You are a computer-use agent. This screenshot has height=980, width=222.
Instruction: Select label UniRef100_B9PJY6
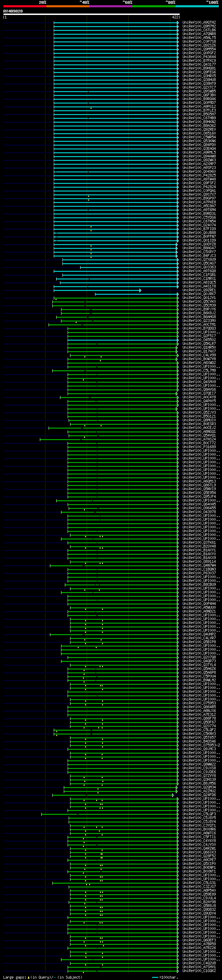(199, 309)
